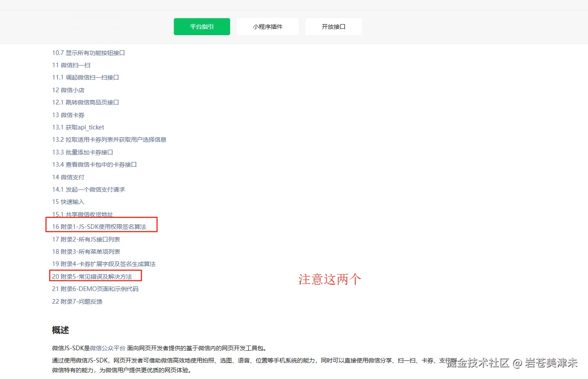Screen dimensions: 588x379
Task: Open 14.1 发起一个微信支付请求
Action: coord(88,189)
